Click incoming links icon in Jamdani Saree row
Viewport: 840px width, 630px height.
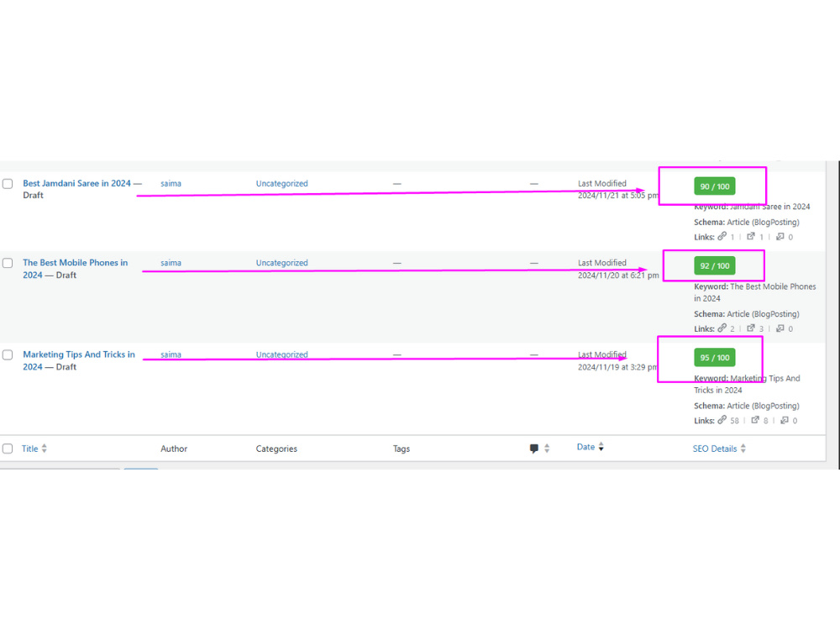pyautogui.click(x=780, y=236)
